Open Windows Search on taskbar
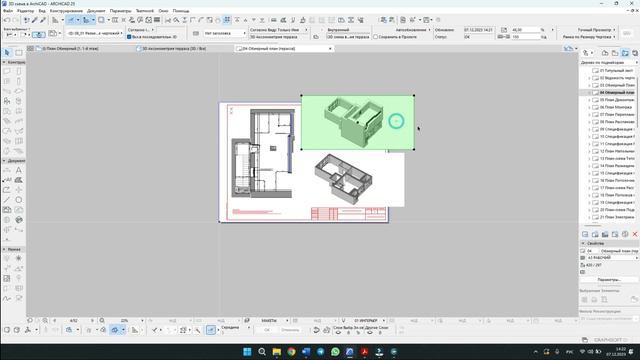The height and width of the screenshot is (360, 640). pyautogui.click(x=262, y=351)
